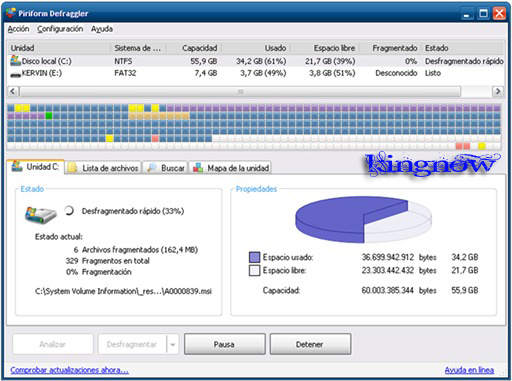Click the Desfragmentar button

coord(132,344)
